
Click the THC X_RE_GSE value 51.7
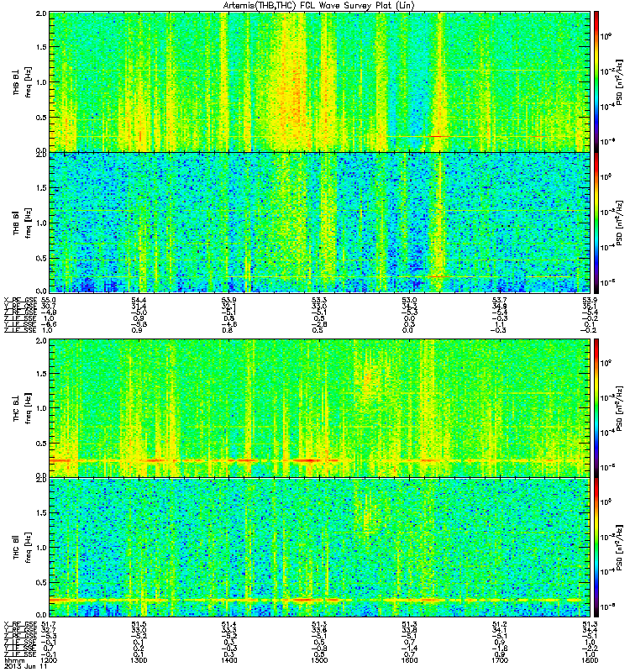point(49,624)
